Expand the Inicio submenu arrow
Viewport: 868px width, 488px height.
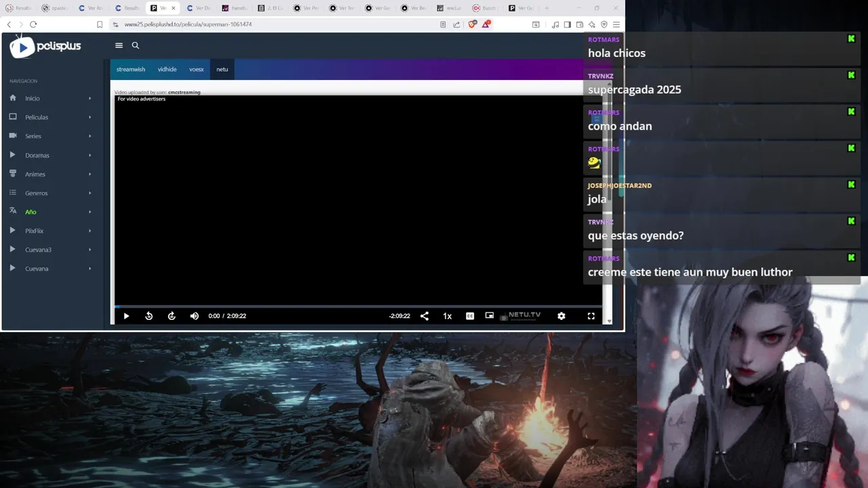(90, 98)
